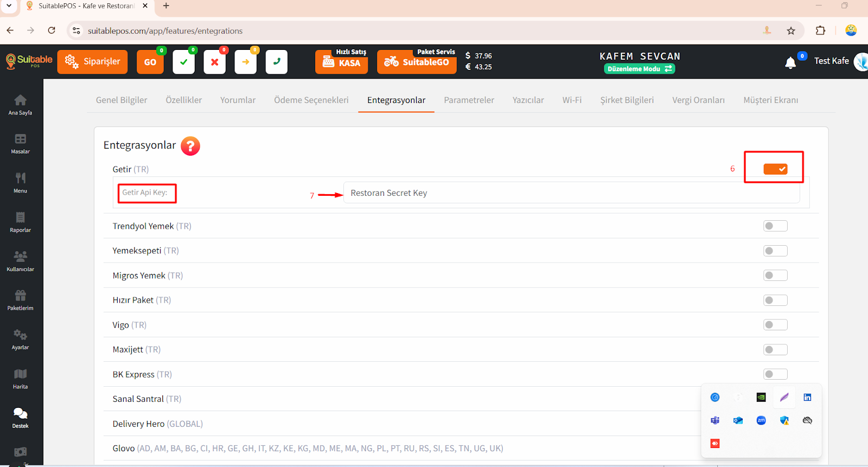This screenshot has width=868, height=467.
Task: Click the Suitable POS logo
Action: point(29,61)
